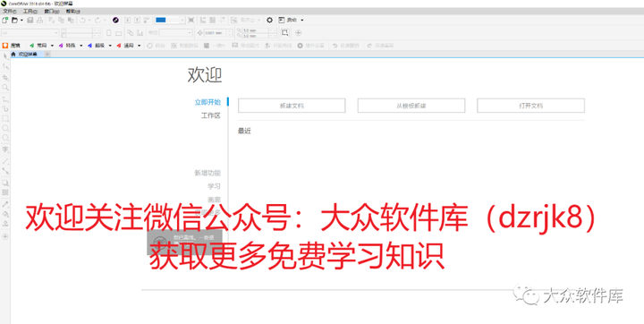The height and width of the screenshot is (324, 644).
Task: Open the zoom level combo box
Action: 170,20
